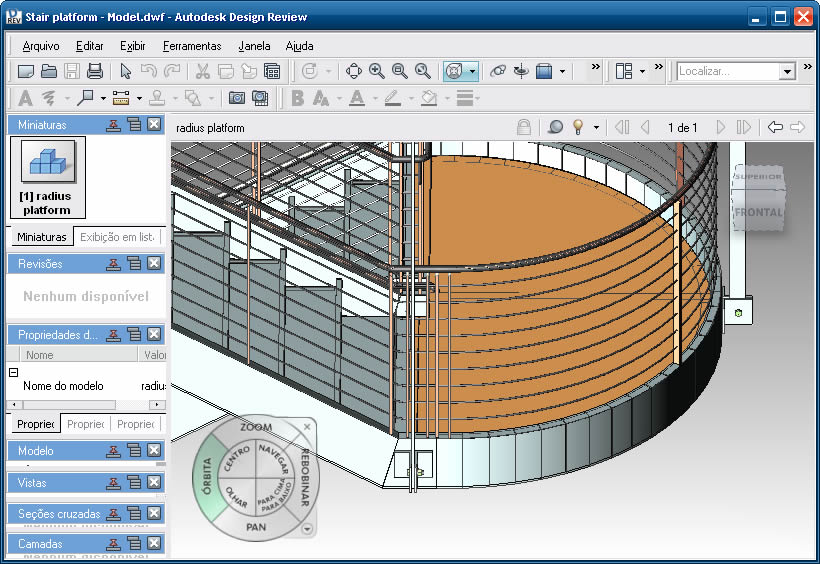Select the arrow Select tool
The image size is (820, 564).
(125, 71)
